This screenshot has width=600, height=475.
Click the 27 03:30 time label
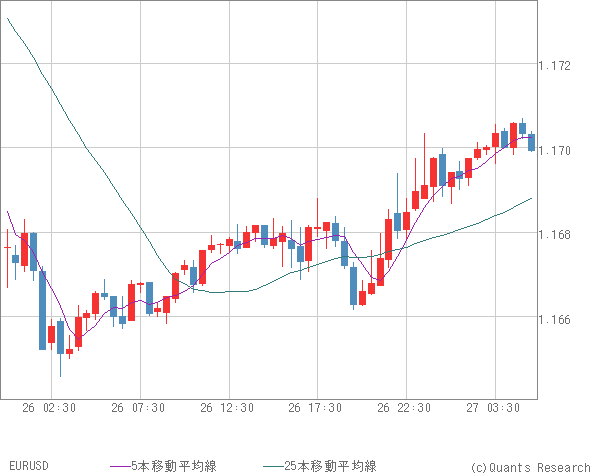493,408
